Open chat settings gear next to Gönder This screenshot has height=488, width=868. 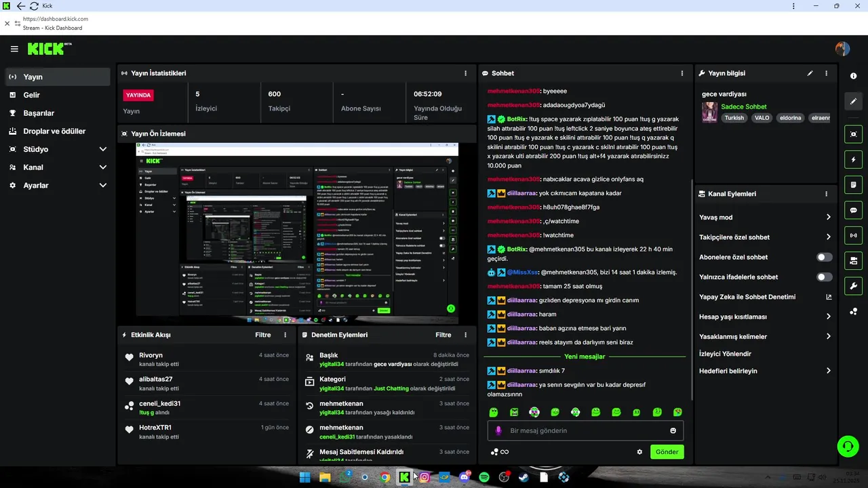[639, 452]
